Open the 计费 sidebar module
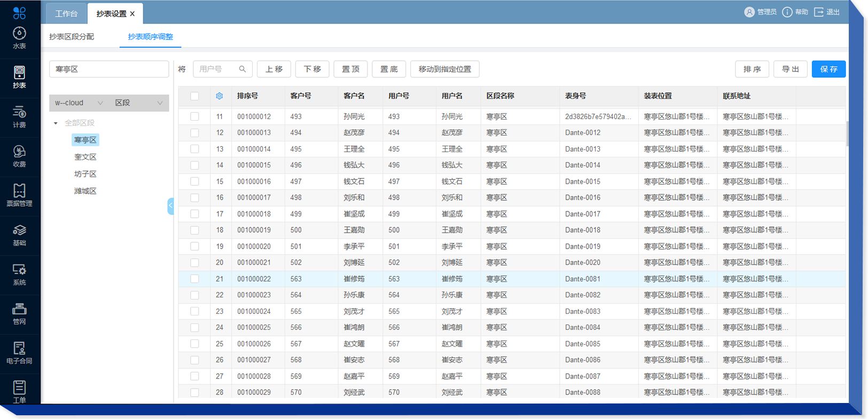Image resolution: width=868 pixels, height=419 pixels. click(x=19, y=117)
